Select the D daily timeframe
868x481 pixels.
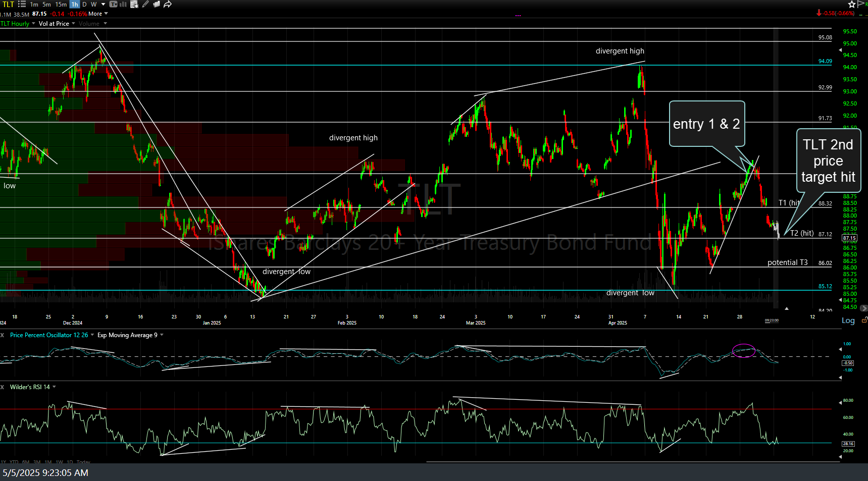point(84,4)
